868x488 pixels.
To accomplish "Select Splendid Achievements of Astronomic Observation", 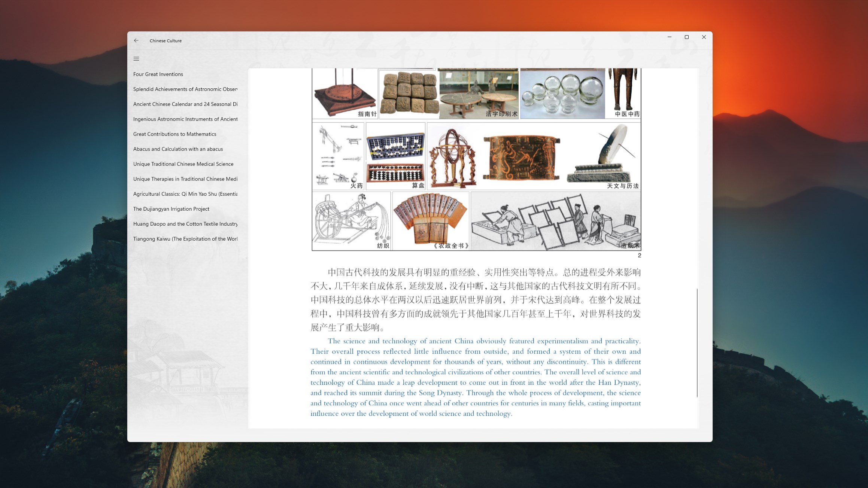I will 185,89.
